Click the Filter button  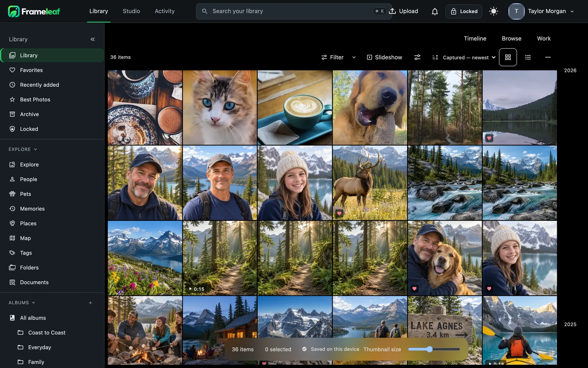click(x=333, y=57)
